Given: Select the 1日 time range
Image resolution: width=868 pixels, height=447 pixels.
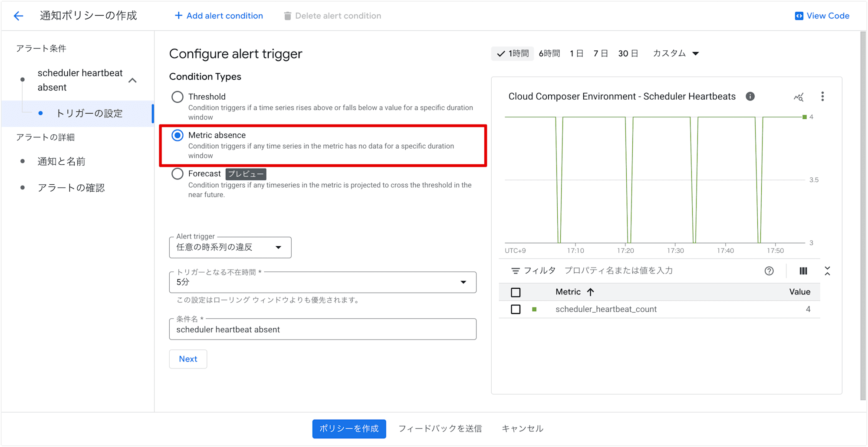Looking at the screenshot, I should coord(576,53).
